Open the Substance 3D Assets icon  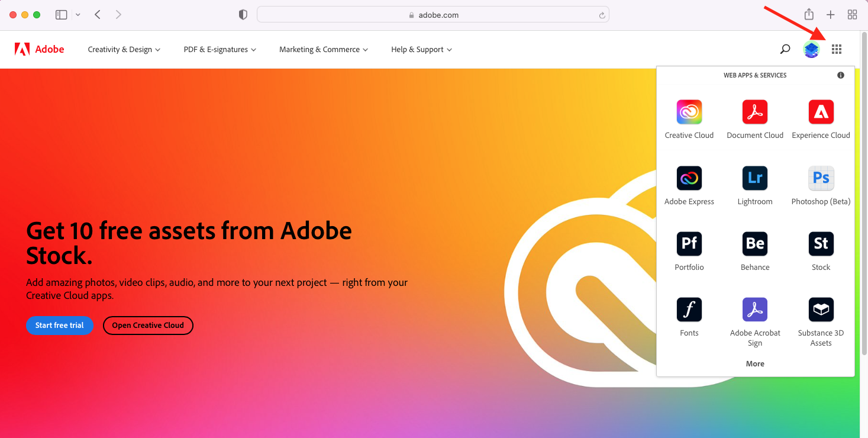821,309
